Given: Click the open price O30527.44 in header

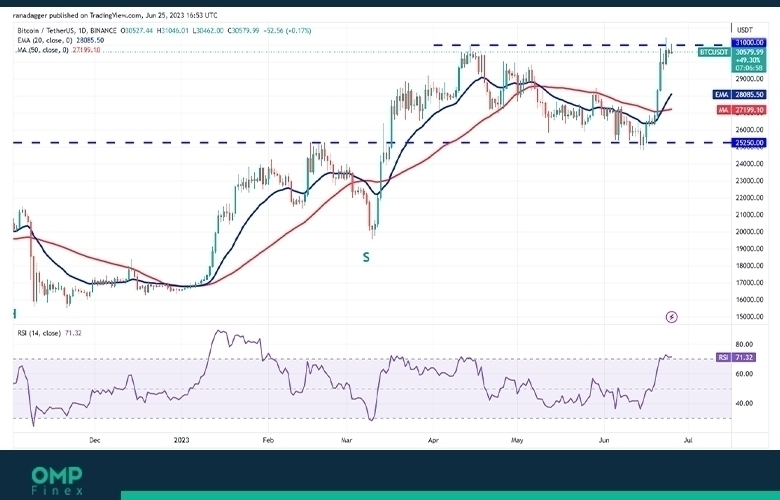Looking at the screenshot, I should pos(138,30).
